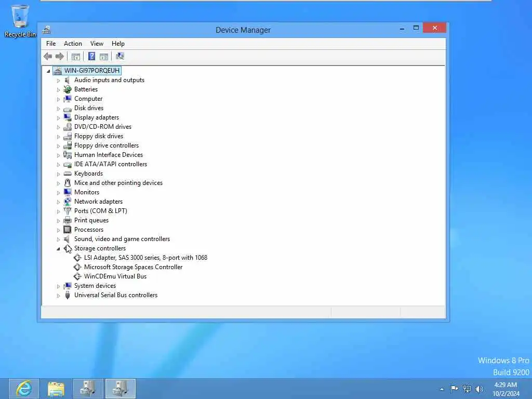Click the Ports (COM & LPT) icon
The height and width of the screenshot is (399, 532).
[x=68, y=211]
